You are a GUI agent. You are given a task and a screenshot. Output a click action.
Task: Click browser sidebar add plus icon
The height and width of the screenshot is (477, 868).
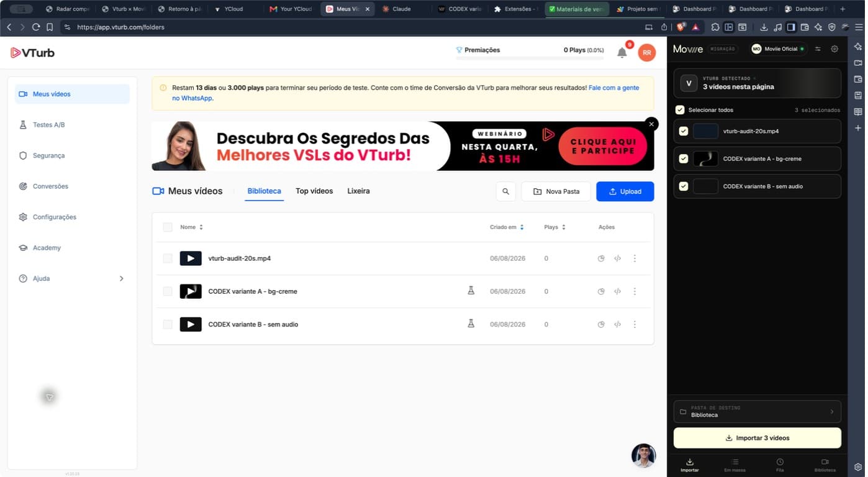click(858, 128)
